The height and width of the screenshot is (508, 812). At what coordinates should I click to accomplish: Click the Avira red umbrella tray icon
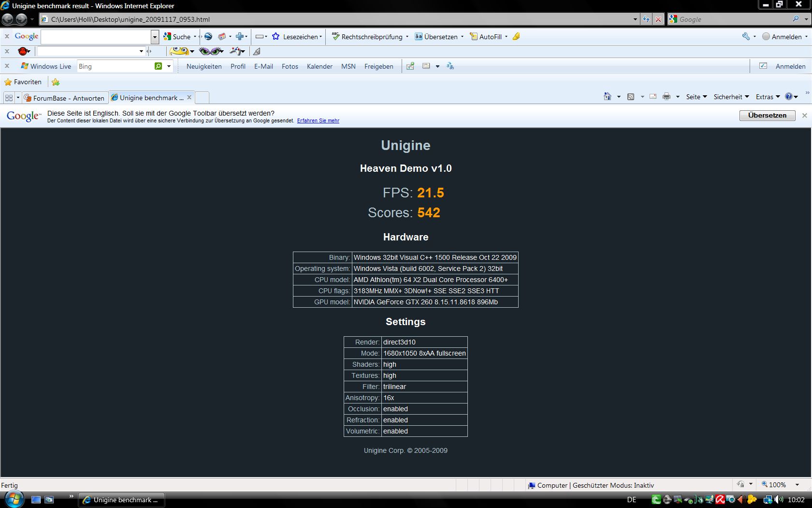pos(720,499)
